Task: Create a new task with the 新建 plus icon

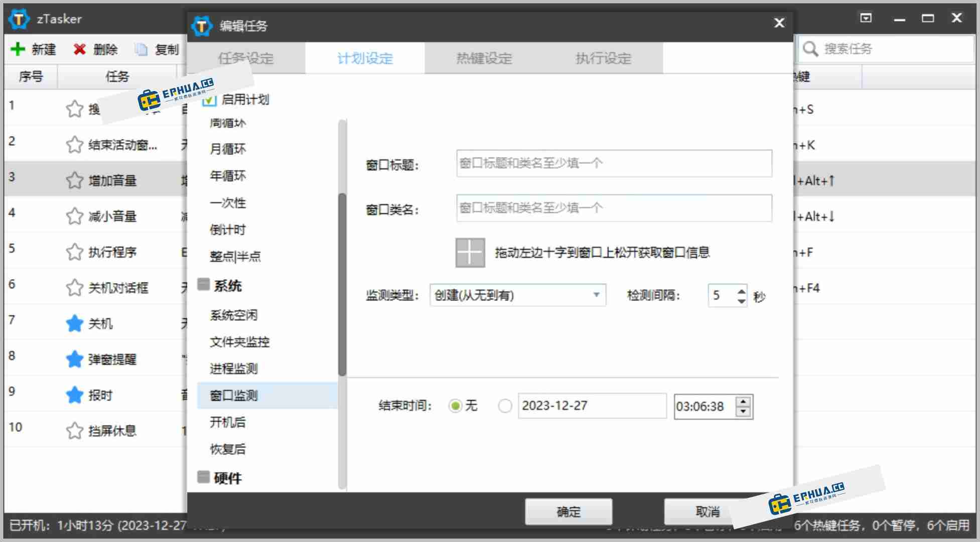Action: point(19,49)
